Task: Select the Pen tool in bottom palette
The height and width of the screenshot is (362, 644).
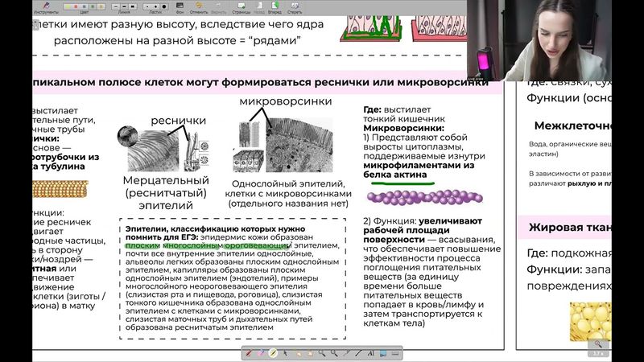Action: 249,353
